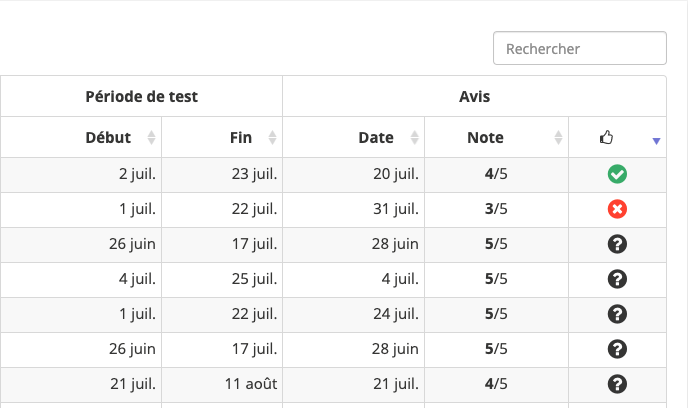Toggle sort arrows beside Date header

click(x=414, y=138)
